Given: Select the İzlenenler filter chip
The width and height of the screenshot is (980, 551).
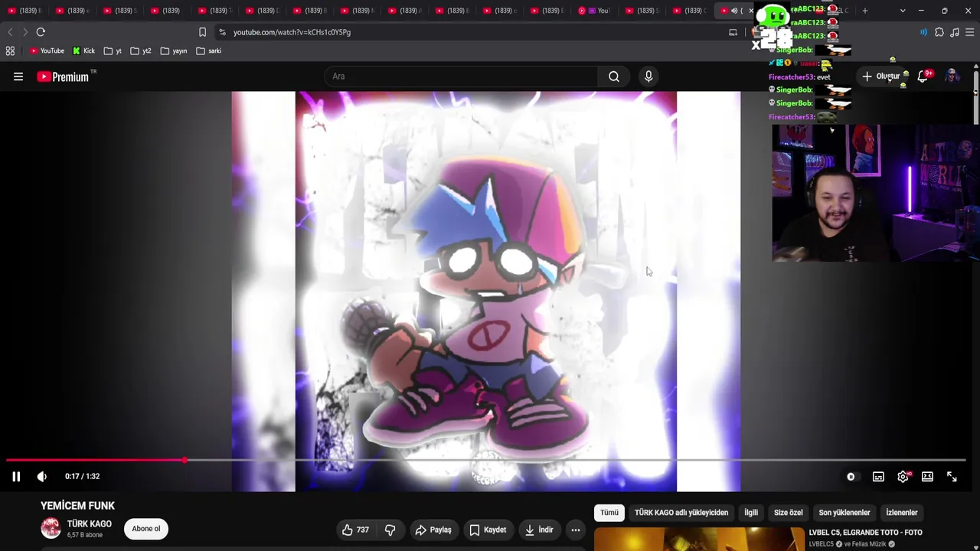Looking at the screenshot, I should point(901,513).
